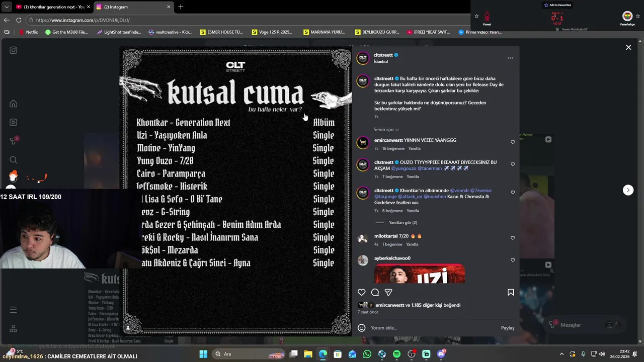Open the grid apps icon in sidebar

point(14,328)
